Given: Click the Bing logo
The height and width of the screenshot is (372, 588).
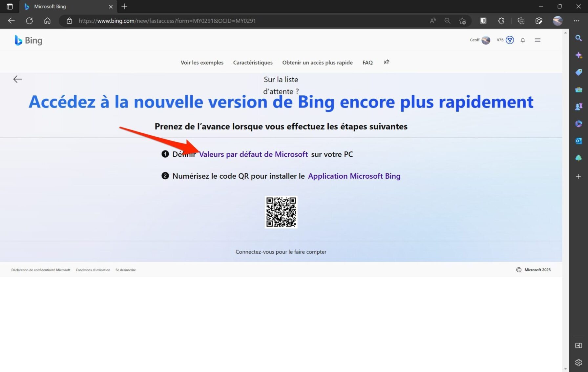Looking at the screenshot, I should point(29,40).
